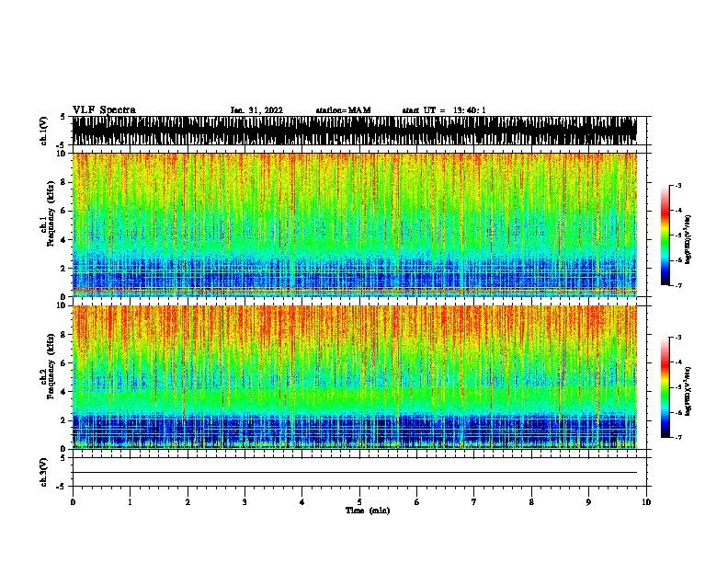Click the ch.3(V) axis label
The height and width of the screenshot is (563, 728).
(x=43, y=472)
